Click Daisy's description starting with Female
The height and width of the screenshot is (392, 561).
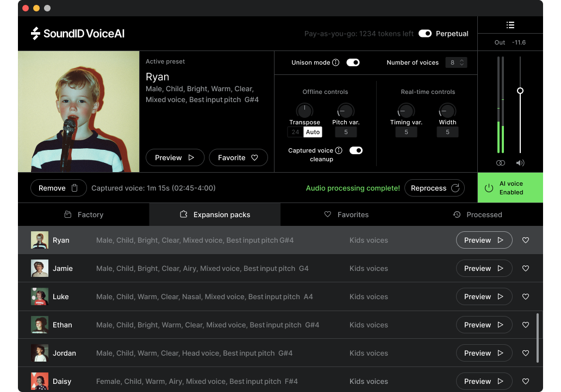tap(197, 381)
